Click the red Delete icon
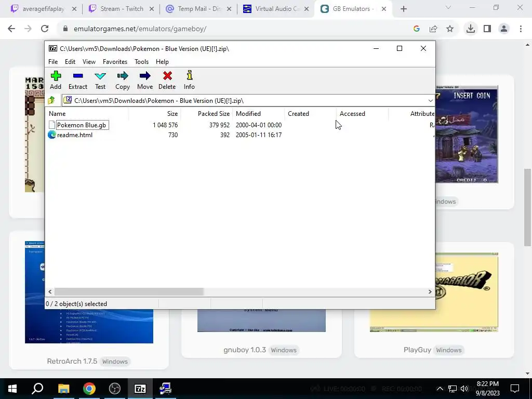Screen dimensions: 532x399 (x=167, y=76)
